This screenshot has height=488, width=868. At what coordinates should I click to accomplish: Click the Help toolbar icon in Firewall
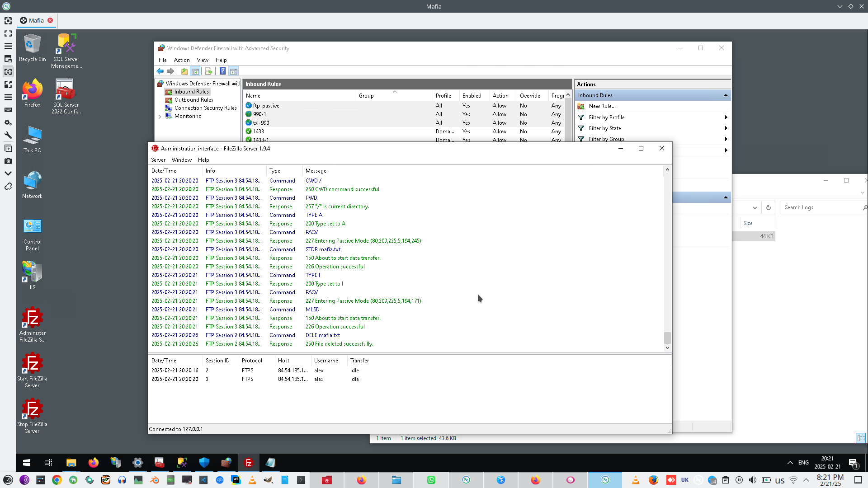pyautogui.click(x=222, y=71)
